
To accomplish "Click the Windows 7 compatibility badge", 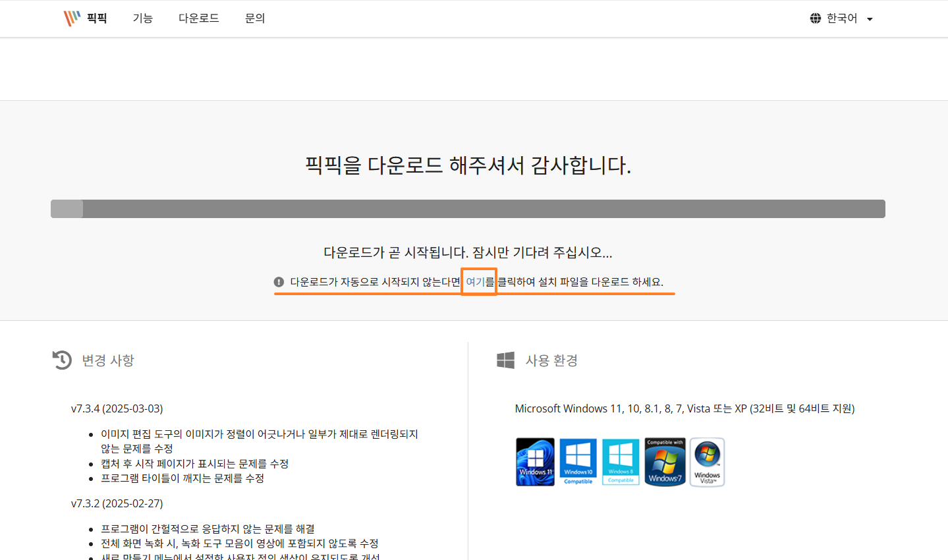I will point(665,462).
